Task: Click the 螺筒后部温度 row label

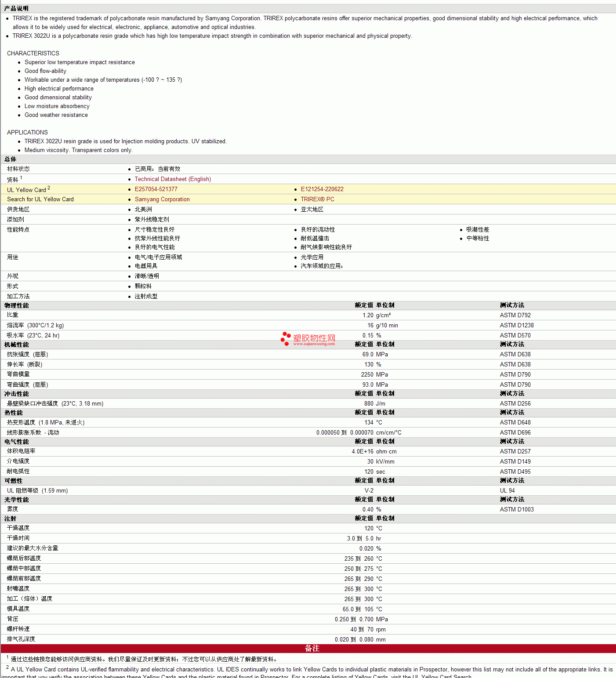Action: coord(24,558)
